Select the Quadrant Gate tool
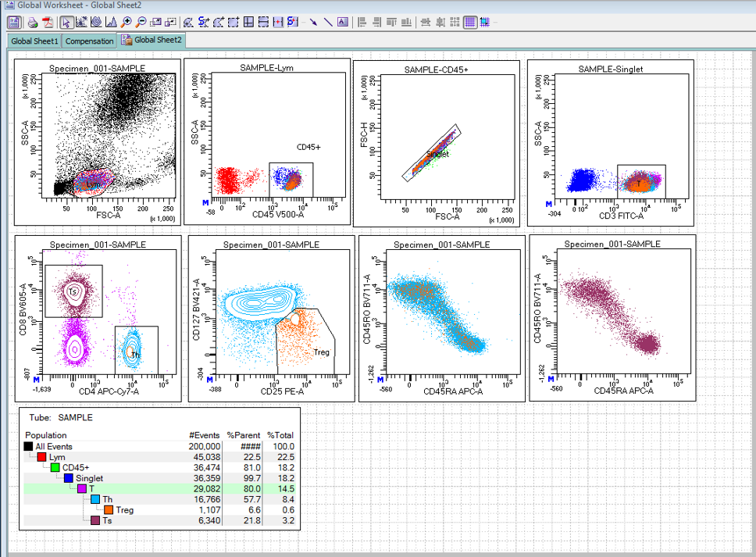The height and width of the screenshot is (557, 756). click(248, 23)
